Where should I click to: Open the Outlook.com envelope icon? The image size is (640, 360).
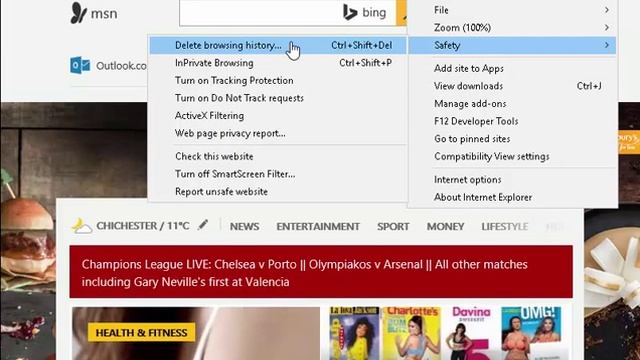[80, 65]
